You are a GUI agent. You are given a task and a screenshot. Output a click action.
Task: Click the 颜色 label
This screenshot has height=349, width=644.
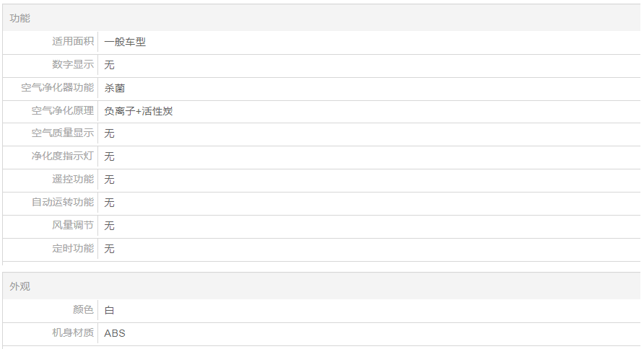click(83, 310)
